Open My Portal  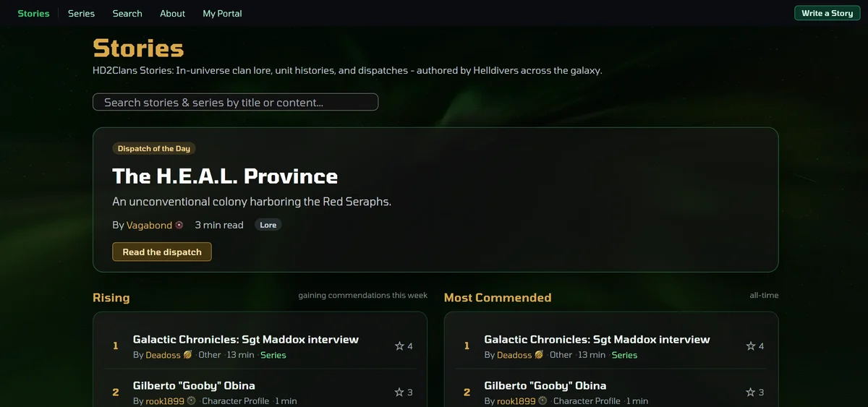[222, 13]
